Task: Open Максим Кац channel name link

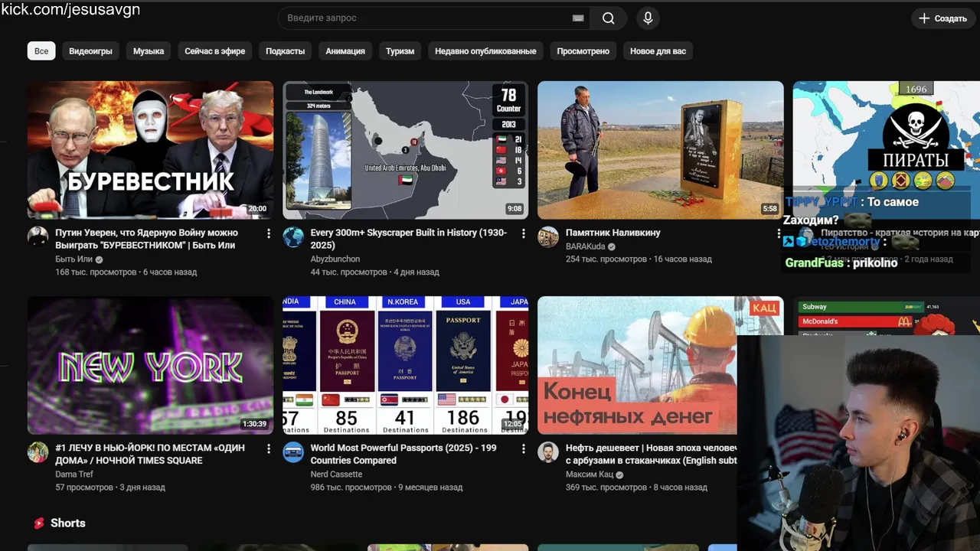Action: pyautogui.click(x=590, y=474)
